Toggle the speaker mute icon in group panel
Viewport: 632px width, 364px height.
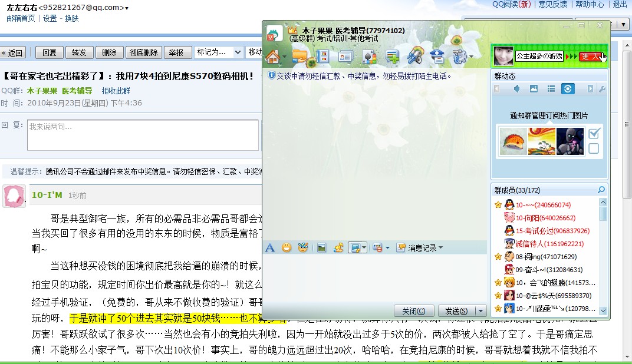(x=517, y=88)
